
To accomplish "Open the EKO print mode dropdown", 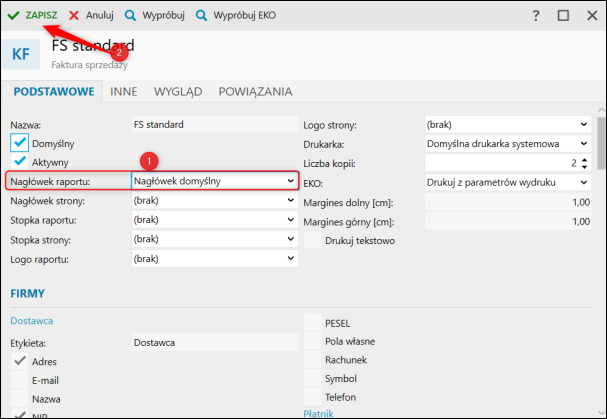I will pos(508,182).
